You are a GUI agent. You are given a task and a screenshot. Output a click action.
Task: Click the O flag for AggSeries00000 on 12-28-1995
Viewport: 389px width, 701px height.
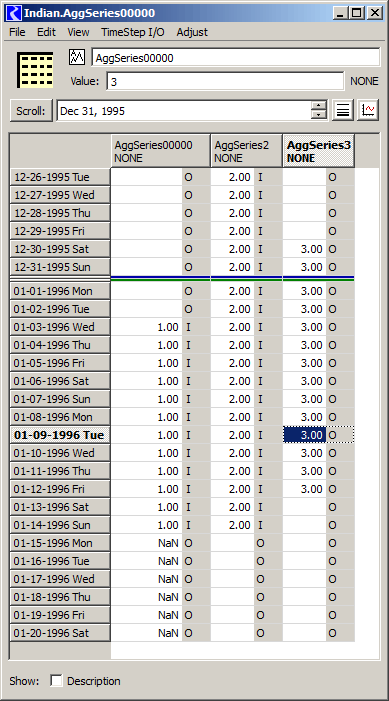click(196, 213)
